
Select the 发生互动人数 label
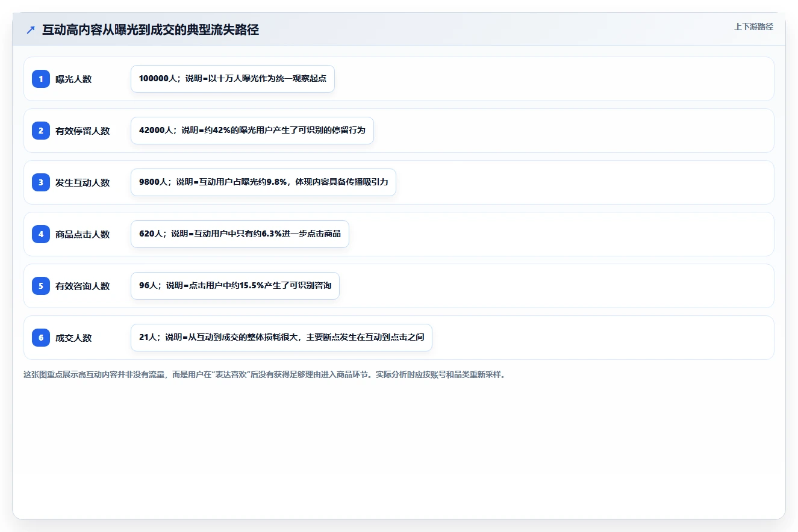coord(83,182)
